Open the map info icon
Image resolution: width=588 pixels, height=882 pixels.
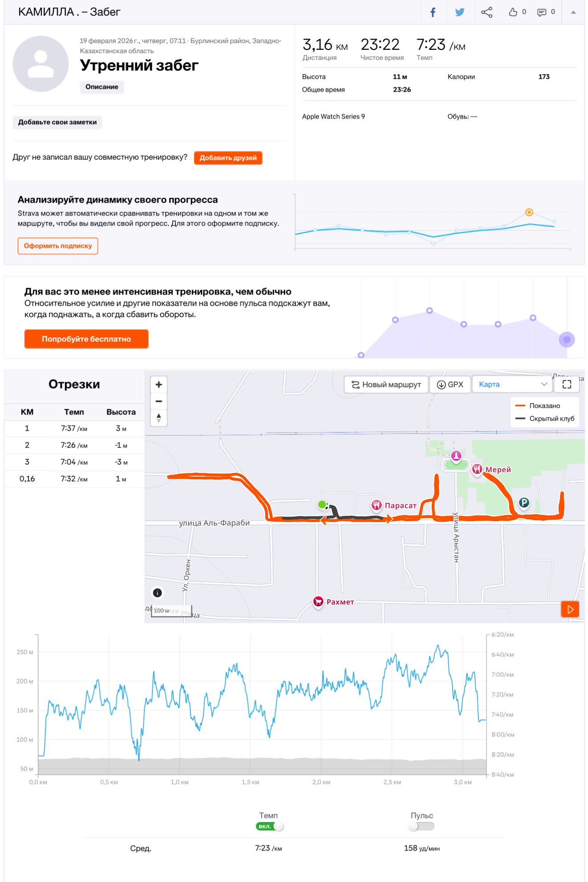(157, 593)
